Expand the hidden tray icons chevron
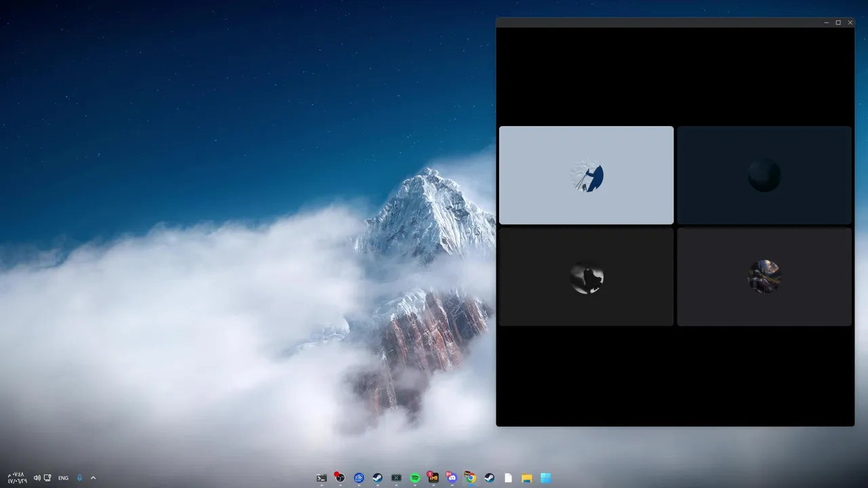This screenshot has width=868, height=488. tap(93, 478)
